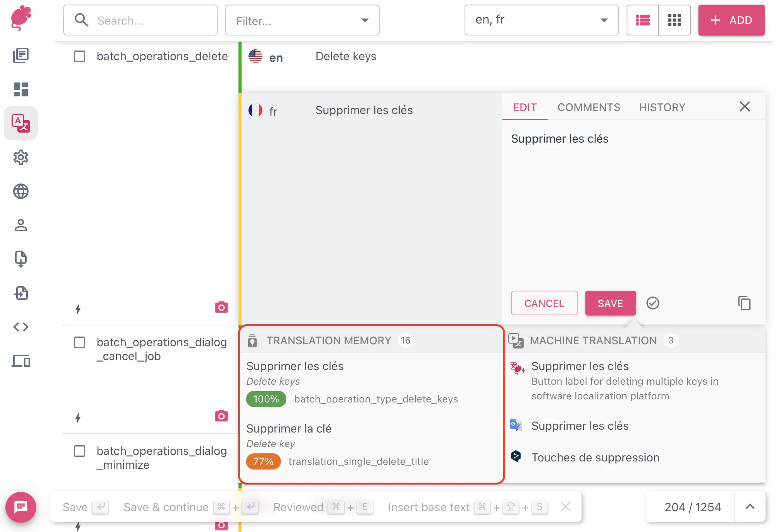Open the dashboard sidebar icon
Viewport: 781px width, 532px height.
pos(21,89)
